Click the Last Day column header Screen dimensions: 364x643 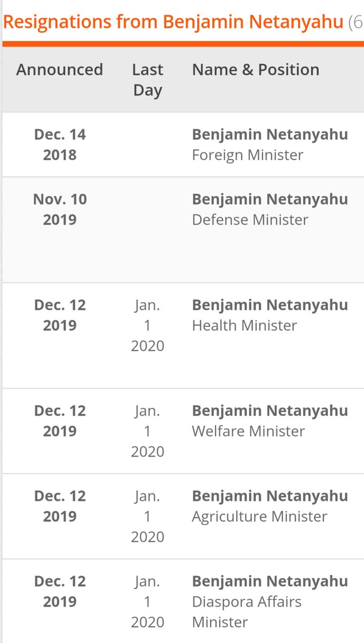click(x=147, y=80)
